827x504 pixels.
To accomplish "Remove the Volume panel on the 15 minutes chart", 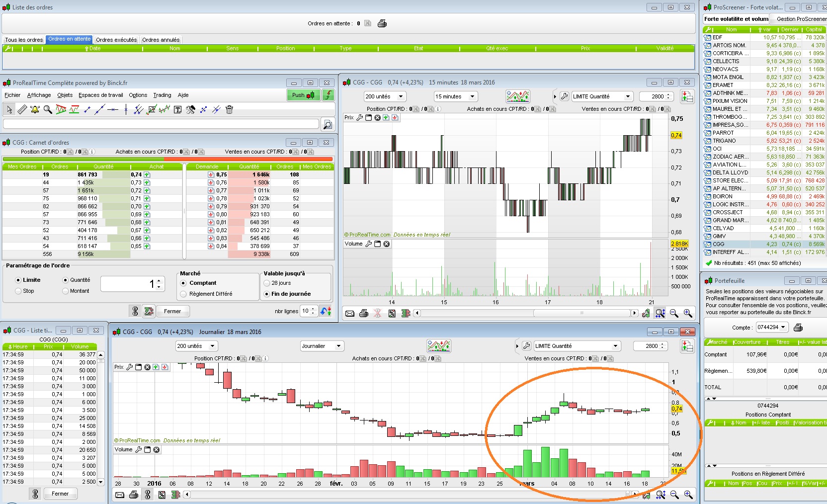I will [387, 244].
